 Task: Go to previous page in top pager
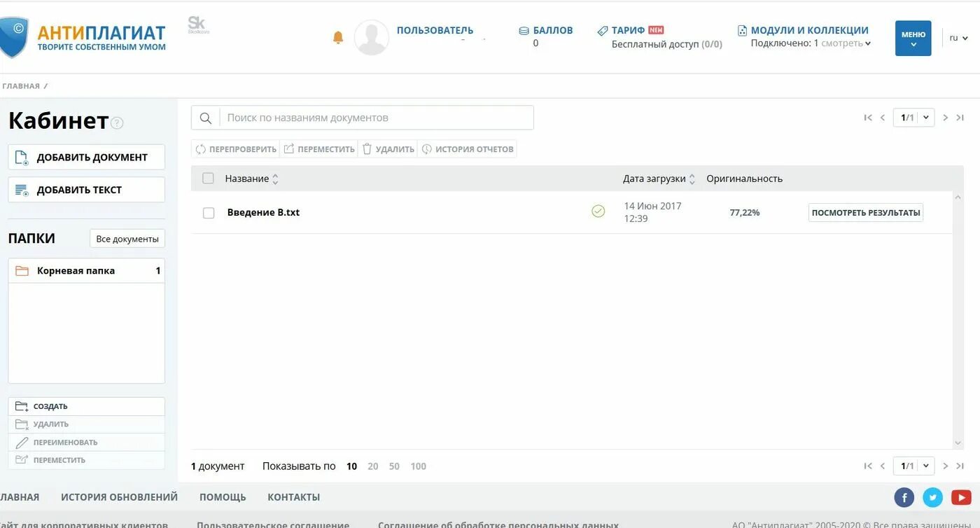pos(883,118)
